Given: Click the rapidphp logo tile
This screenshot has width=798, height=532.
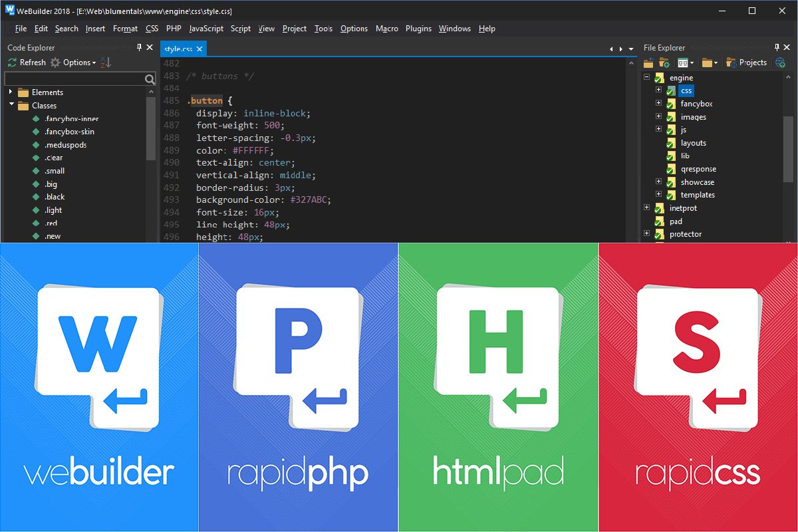Looking at the screenshot, I should (298, 387).
